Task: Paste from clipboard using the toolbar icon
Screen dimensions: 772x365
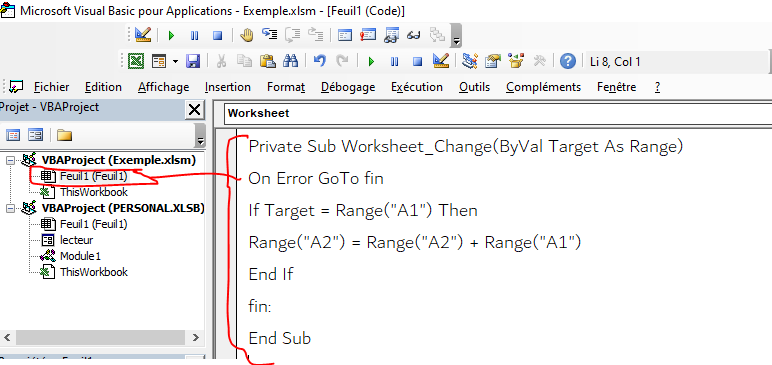Action: (x=267, y=62)
